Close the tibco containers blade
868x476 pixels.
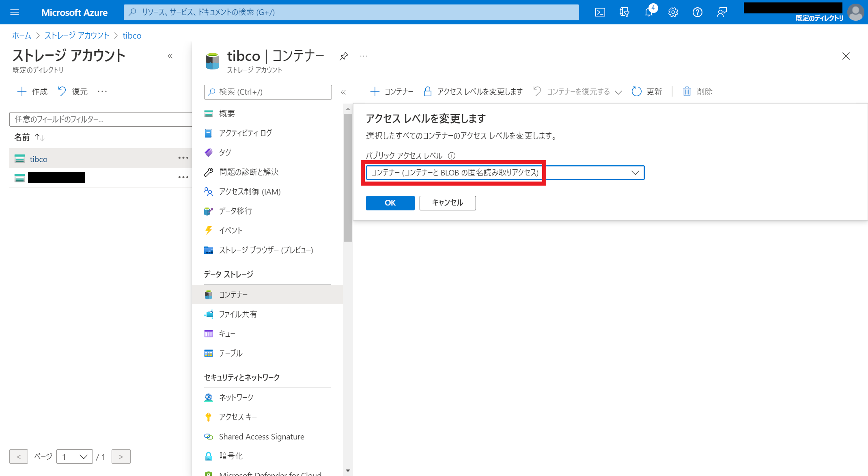(846, 56)
